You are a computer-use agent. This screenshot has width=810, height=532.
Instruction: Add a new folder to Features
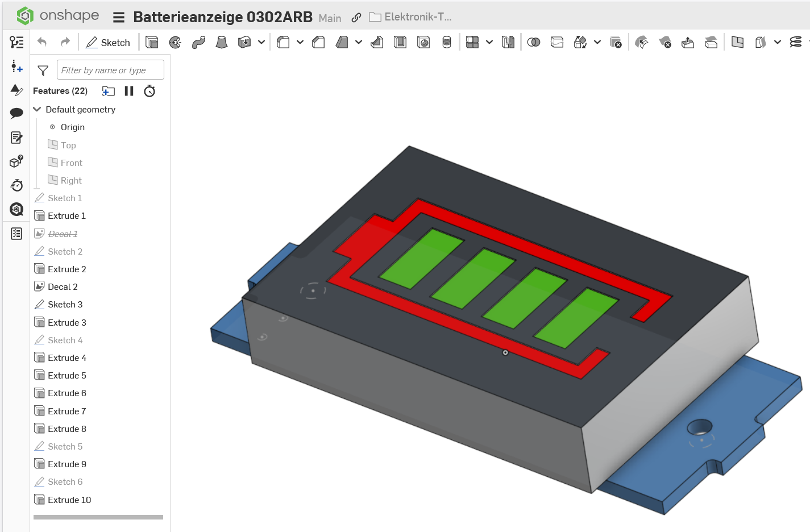[108, 91]
